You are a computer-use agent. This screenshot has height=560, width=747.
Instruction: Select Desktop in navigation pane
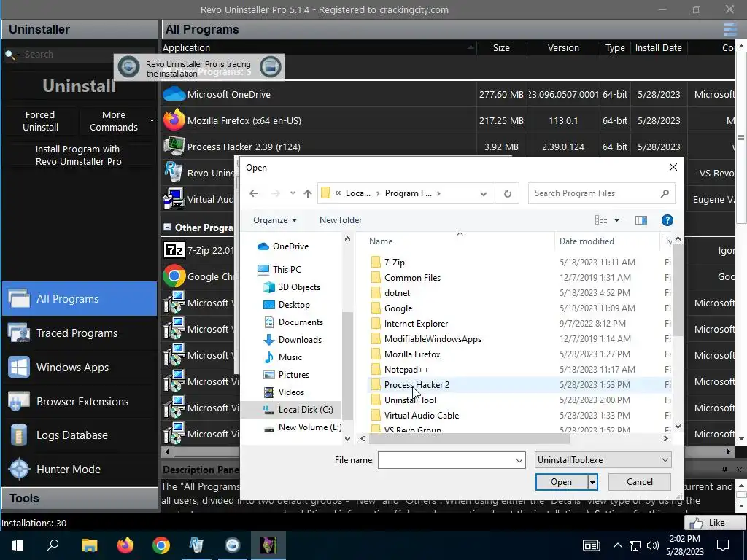(x=293, y=305)
